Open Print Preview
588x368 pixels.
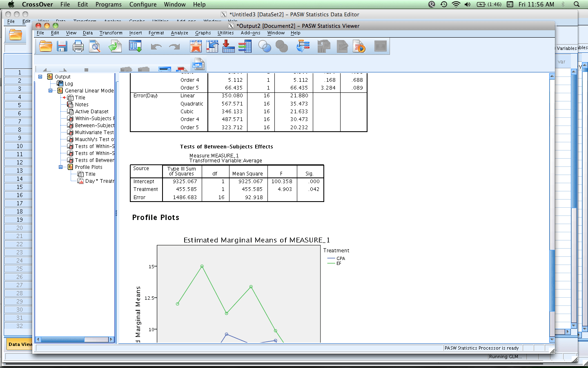coord(94,46)
